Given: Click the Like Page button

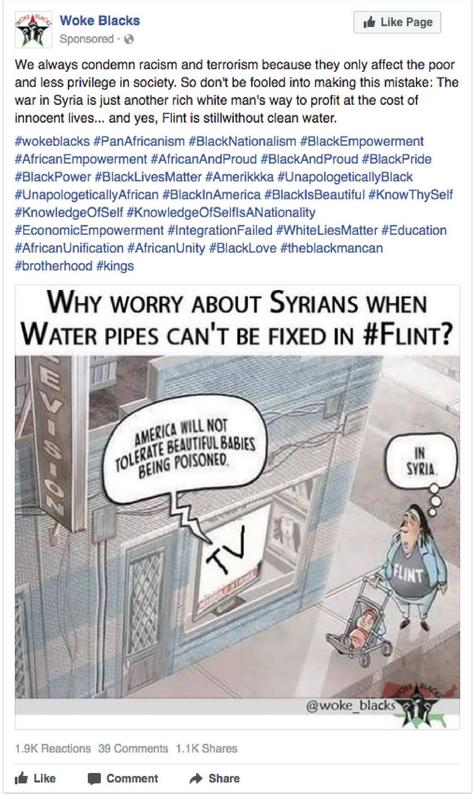Looking at the screenshot, I should (x=397, y=22).
